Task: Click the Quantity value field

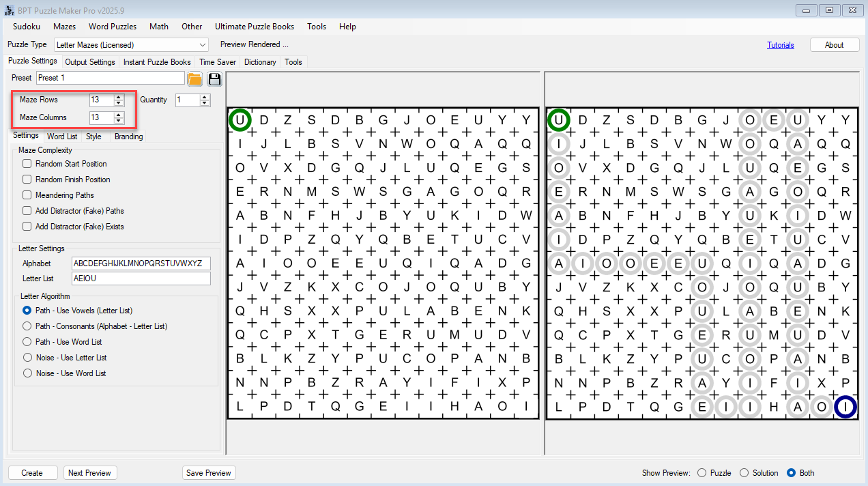Action: pyautogui.click(x=188, y=100)
